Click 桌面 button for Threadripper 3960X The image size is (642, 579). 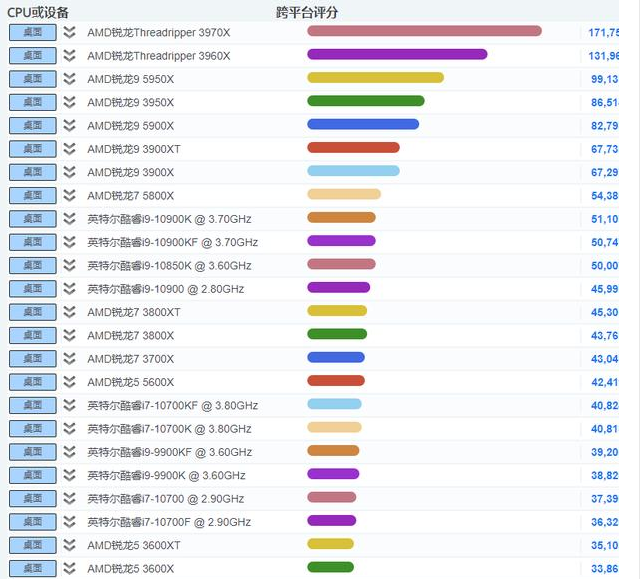[32, 55]
